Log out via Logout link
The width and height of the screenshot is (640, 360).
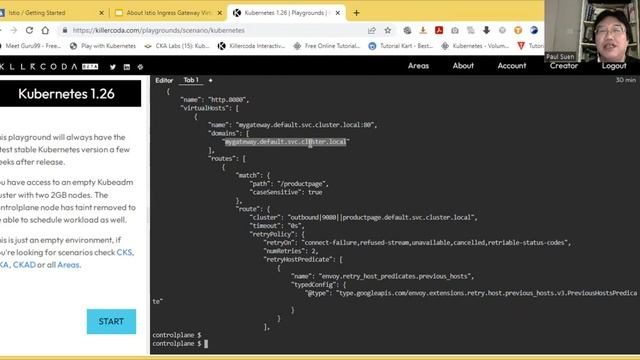614,66
